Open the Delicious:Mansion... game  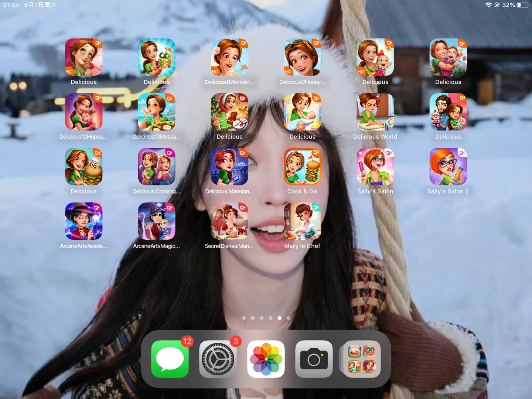(x=229, y=167)
